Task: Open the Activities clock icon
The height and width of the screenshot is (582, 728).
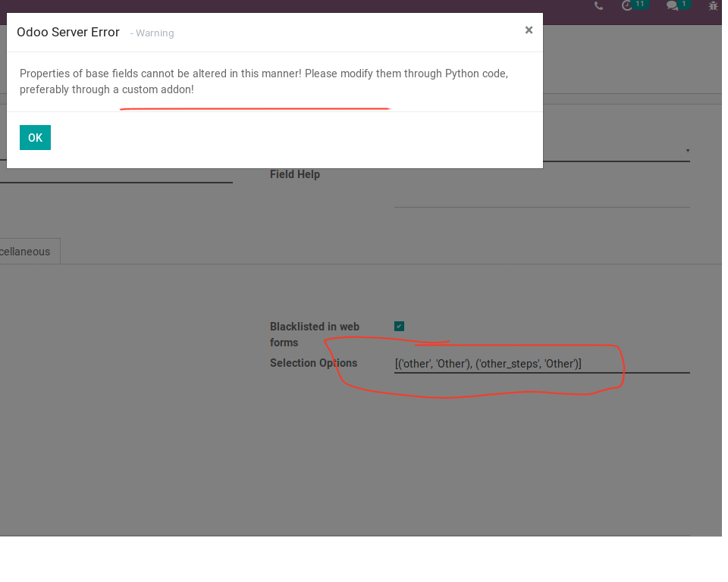Action: click(x=626, y=6)
